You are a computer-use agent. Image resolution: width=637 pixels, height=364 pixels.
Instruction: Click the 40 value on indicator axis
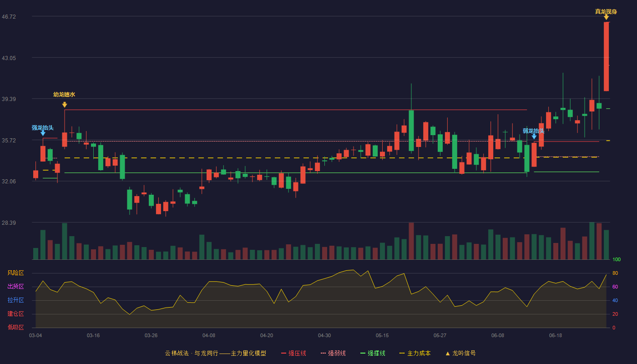615,301
